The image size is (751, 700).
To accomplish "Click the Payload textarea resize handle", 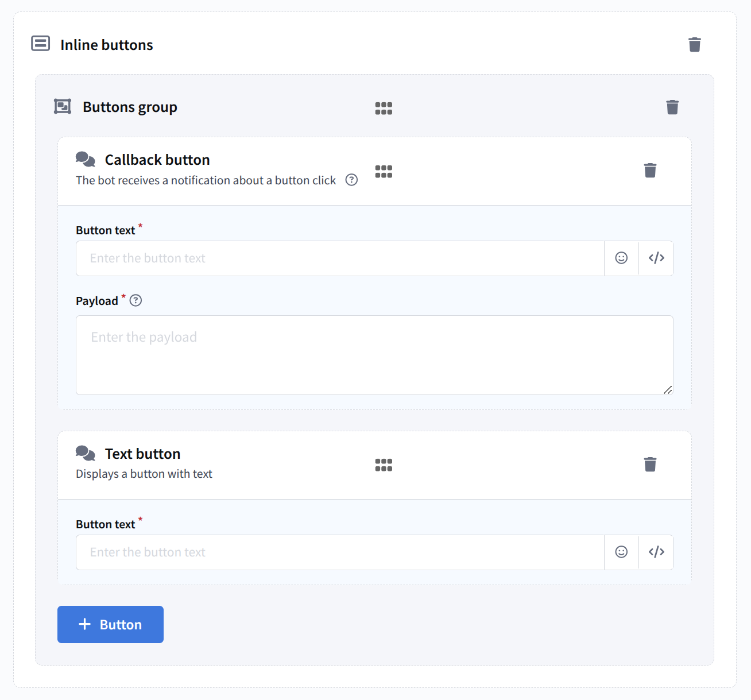I will (x=668, y=390).
